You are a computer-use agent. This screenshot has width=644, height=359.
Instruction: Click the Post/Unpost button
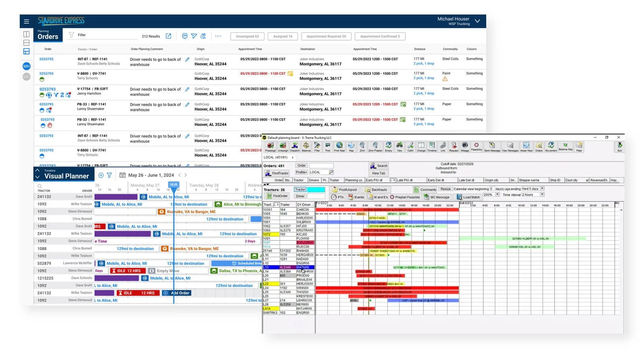point(344,190)
